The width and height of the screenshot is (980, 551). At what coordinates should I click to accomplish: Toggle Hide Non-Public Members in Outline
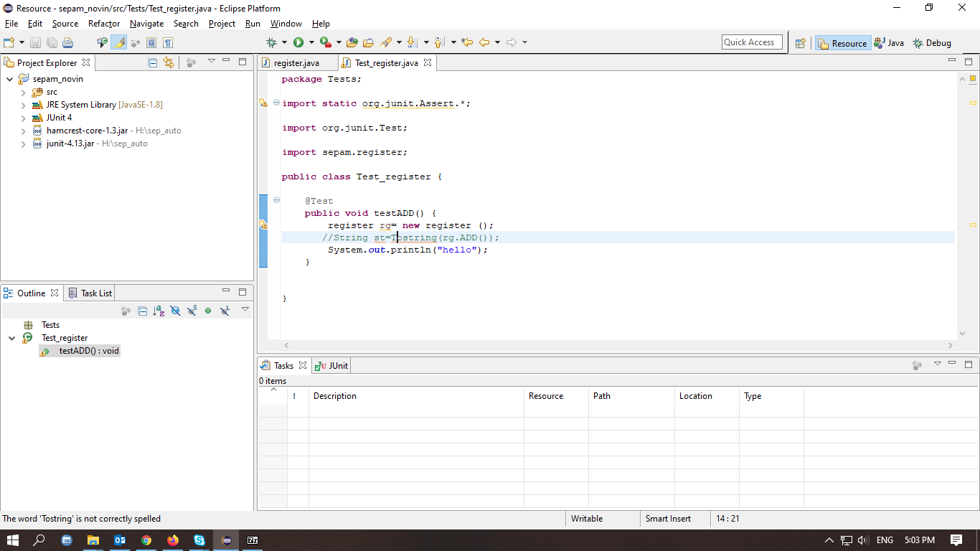tap(208, 310)
